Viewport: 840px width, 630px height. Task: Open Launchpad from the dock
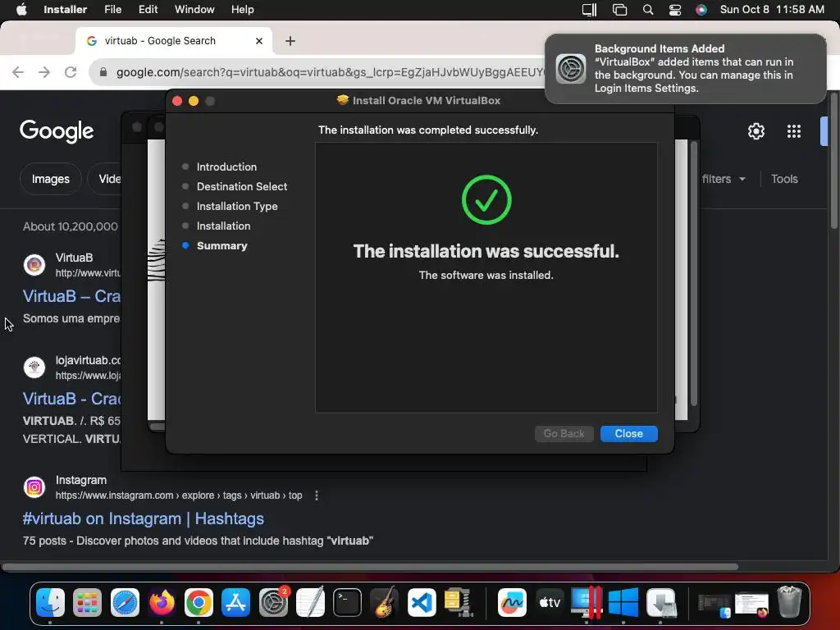point(87,603)
